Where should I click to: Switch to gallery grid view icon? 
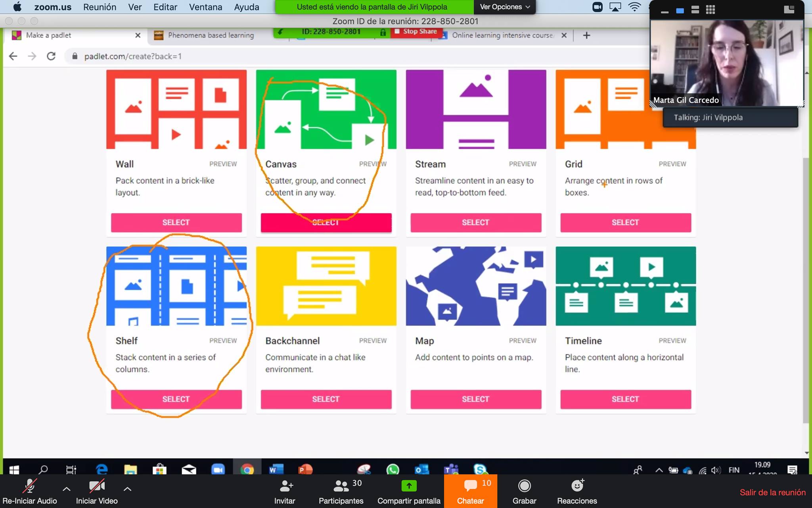(710, 10)
